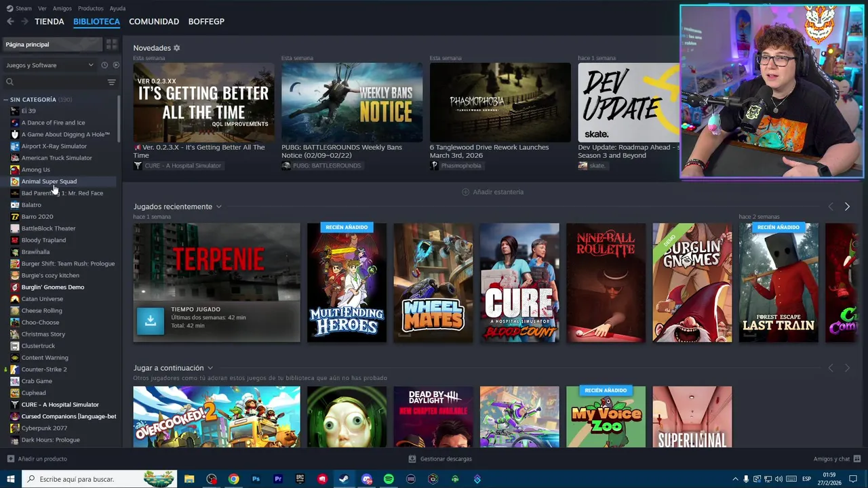Viewport: 868px width, 488px height.
Task: Click the download icon on the Terpenie card
Action: pyautogui.click(x=151, y=321)
